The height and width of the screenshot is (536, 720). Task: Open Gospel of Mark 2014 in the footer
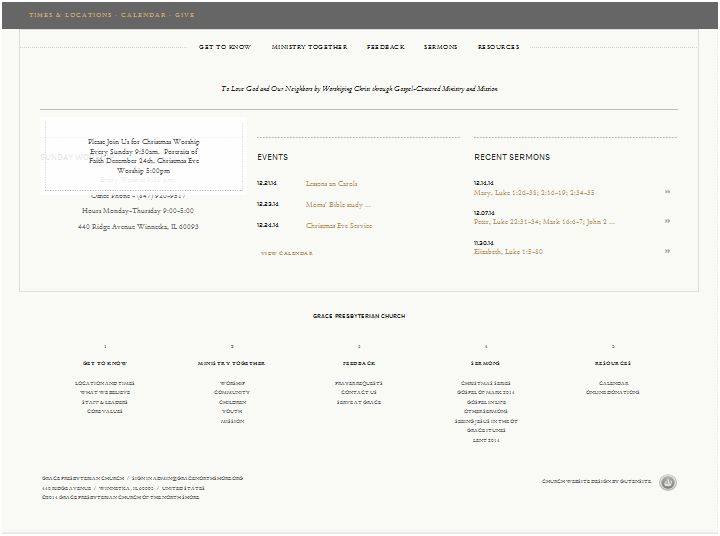tap(486, 393)
